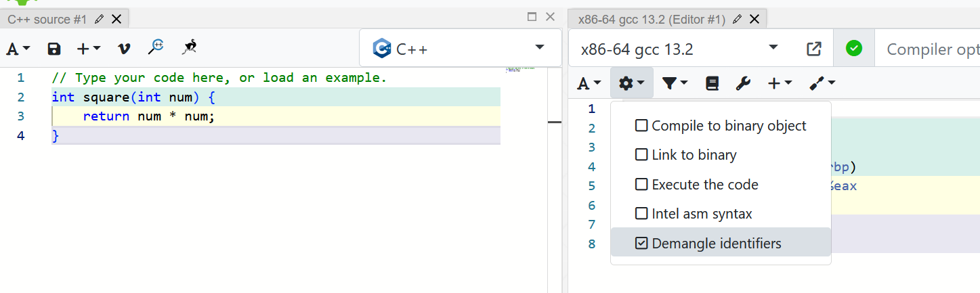Open compiler pop-out window icon
Screen dimensions: 980x293
tap(814, 49)
